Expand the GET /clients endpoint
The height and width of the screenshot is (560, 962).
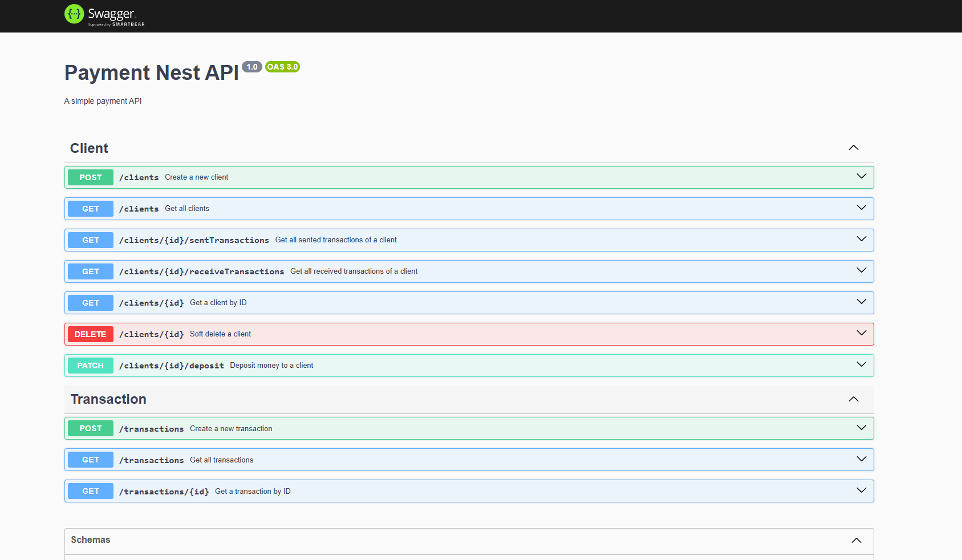pos(861,208)
